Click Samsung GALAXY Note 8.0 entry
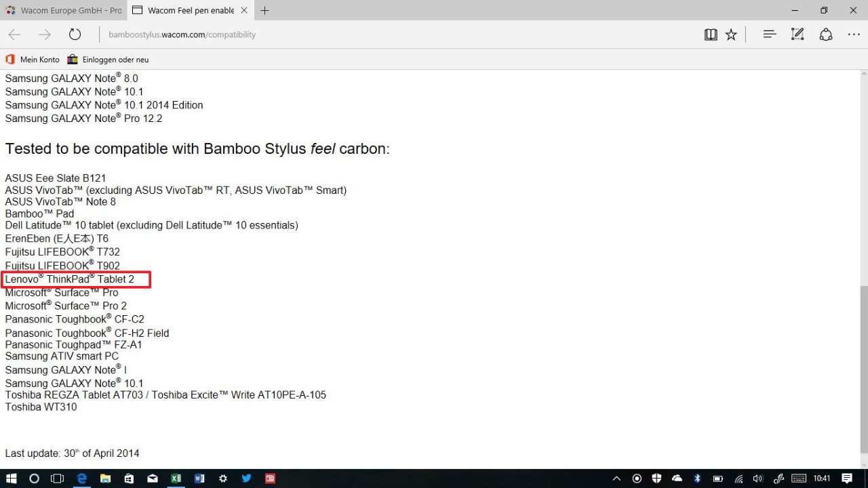The width and height of the screenshot is (868, 488). click(71, 79)
